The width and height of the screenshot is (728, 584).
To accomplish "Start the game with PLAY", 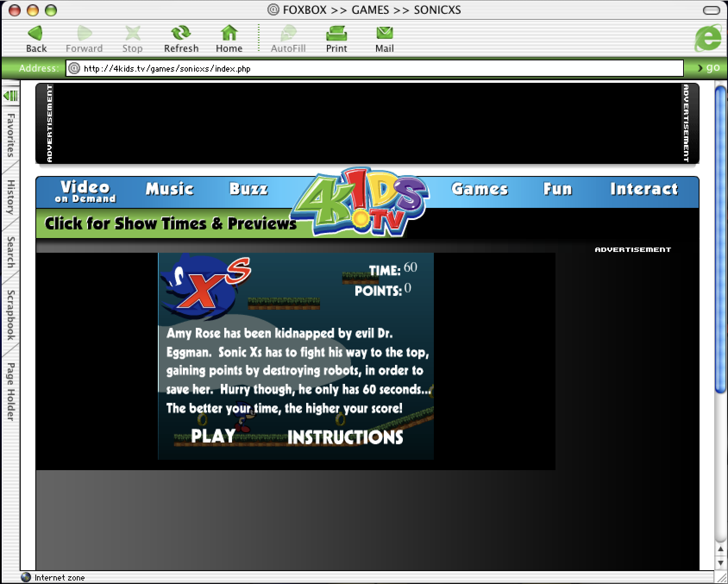I will coord(213,436).
